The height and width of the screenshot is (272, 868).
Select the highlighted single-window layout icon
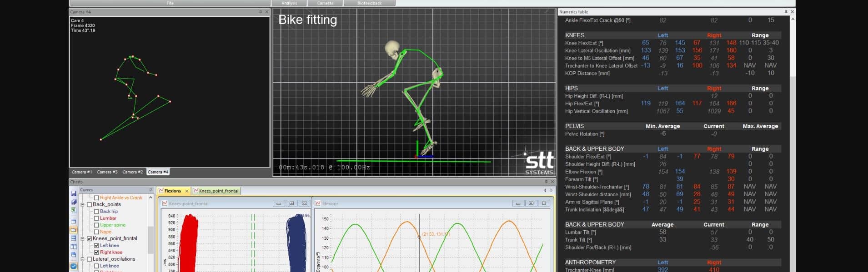[x=74, y=230]
